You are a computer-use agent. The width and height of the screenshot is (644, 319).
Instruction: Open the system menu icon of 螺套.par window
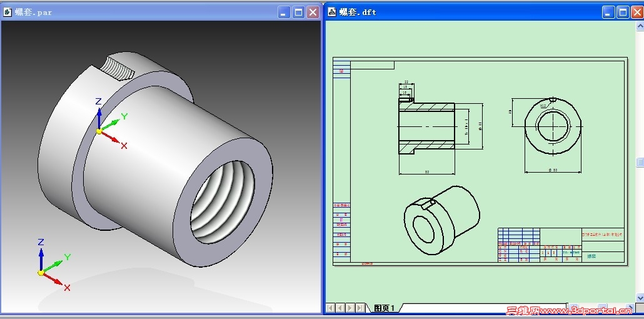pyautogui.click(x=8, y=13)
